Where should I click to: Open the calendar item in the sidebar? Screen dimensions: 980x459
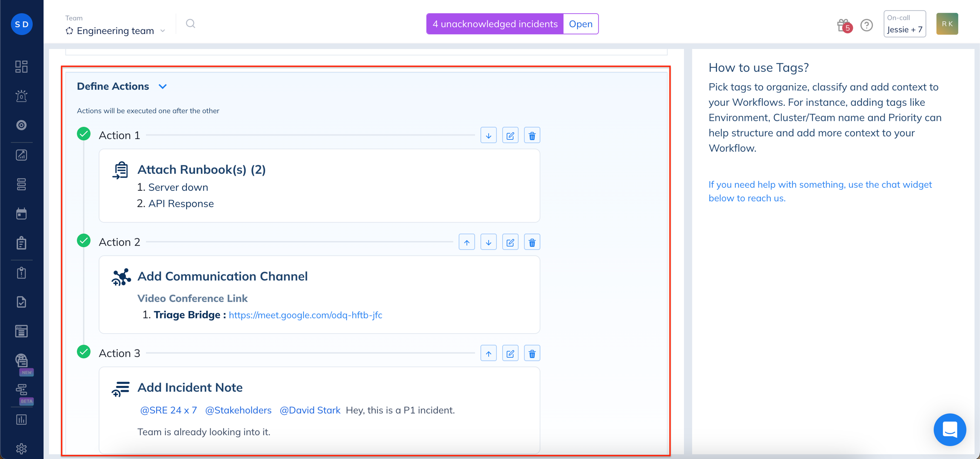click(x=21, y=214)
